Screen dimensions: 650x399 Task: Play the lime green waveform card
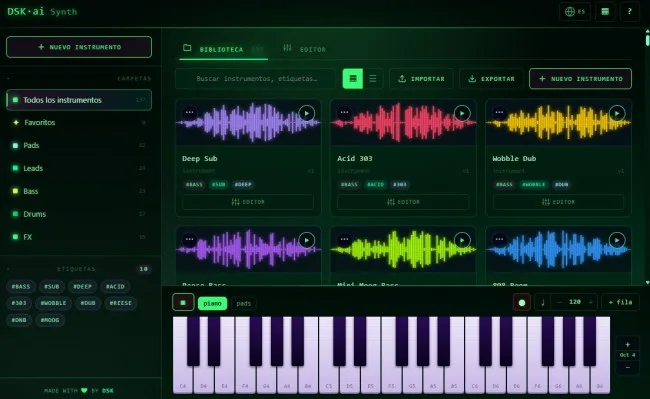(x=462, y=240)
